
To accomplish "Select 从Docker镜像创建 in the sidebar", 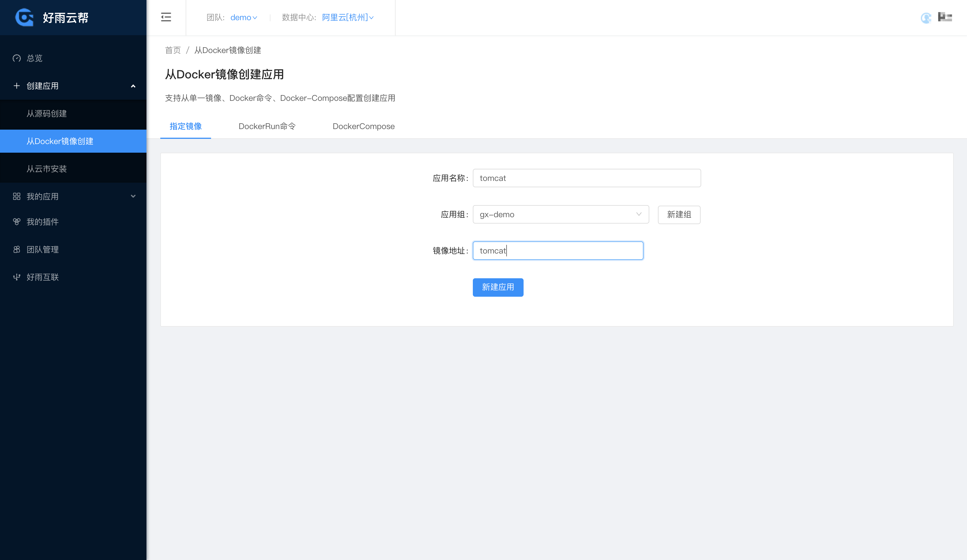I will pos(73,141).
